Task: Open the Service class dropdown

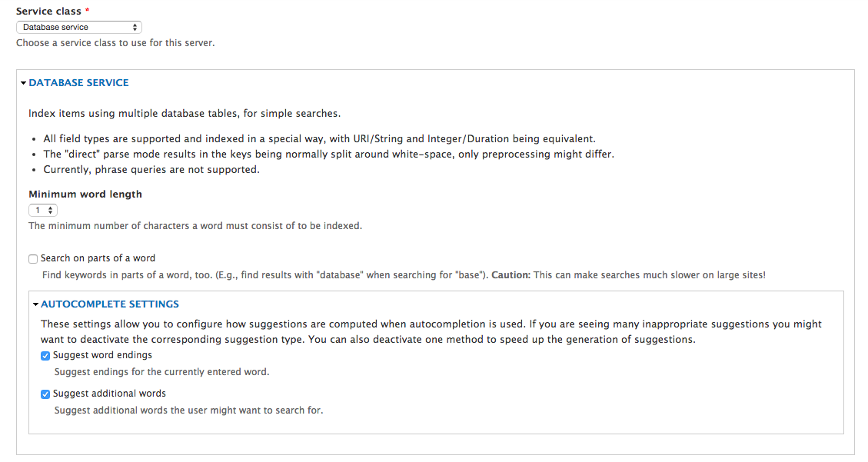Action: [78, 28]
